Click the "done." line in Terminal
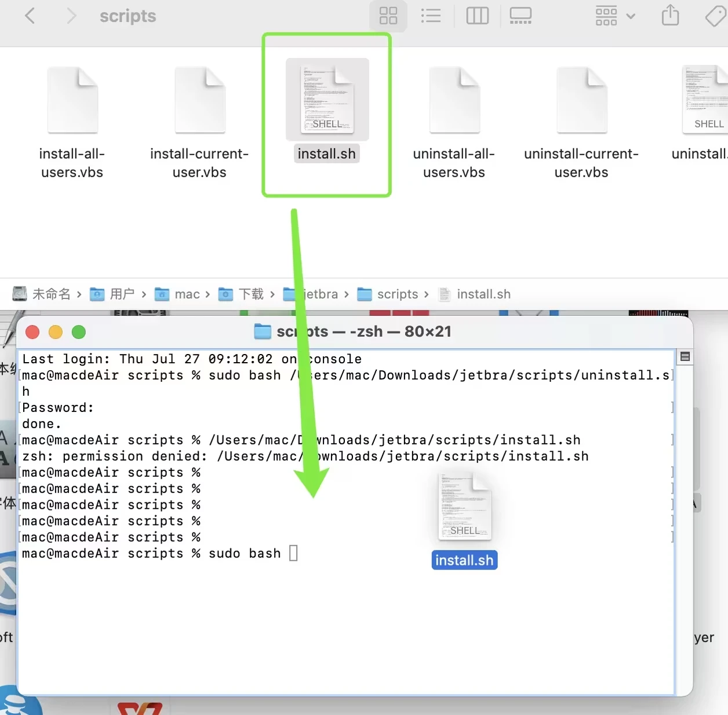728x715 pixels. 41,424
